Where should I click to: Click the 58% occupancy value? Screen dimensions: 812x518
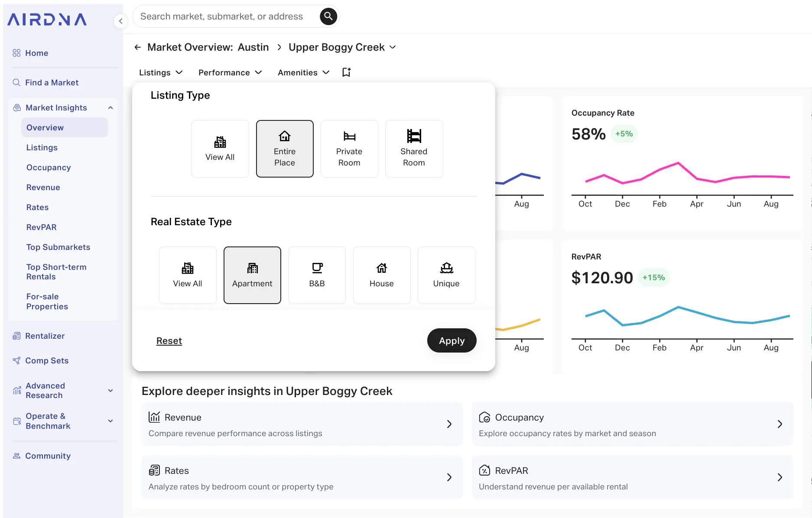click(x=588, y=134)
